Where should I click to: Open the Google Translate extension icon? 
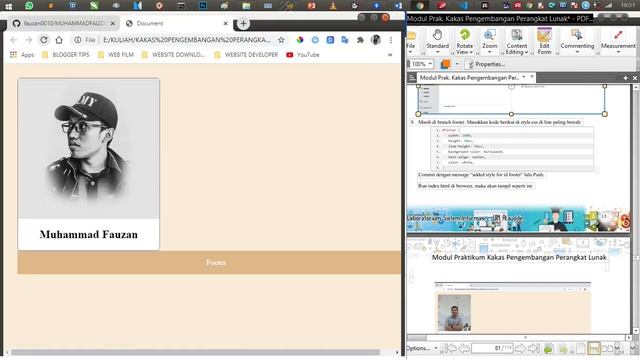[345, 40]
